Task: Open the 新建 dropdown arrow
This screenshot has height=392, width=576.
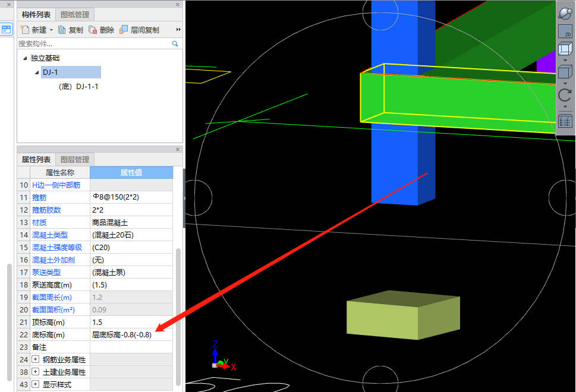Action: (52, 30)
